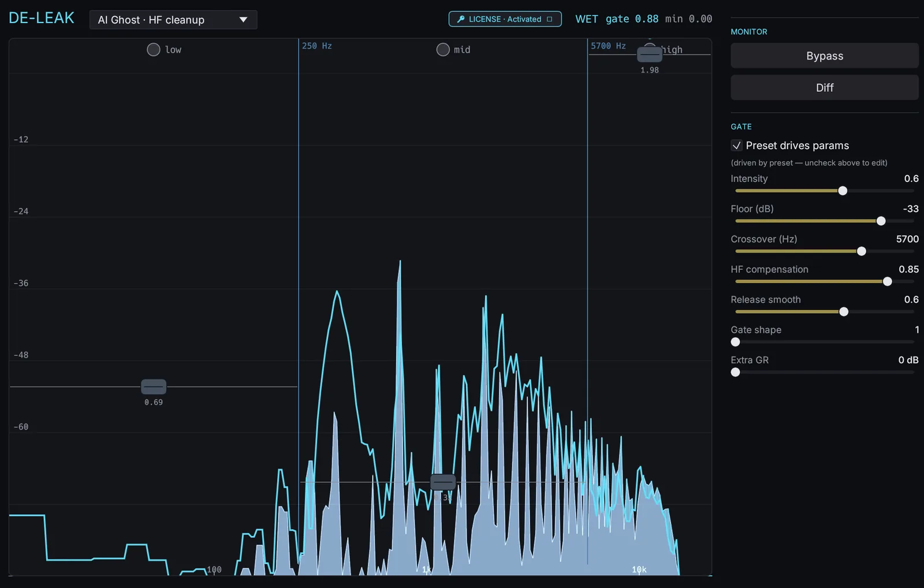Click the Gate shape slider thumb
Image resolution: width=924 pixels, height=588 pixels.
(x=735, y=342)
